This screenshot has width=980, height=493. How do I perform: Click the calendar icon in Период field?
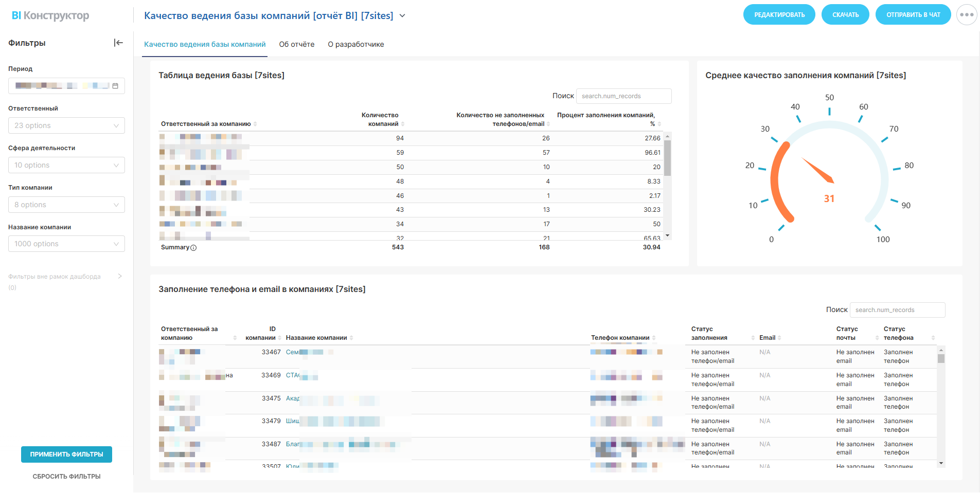tap(115, 86)
